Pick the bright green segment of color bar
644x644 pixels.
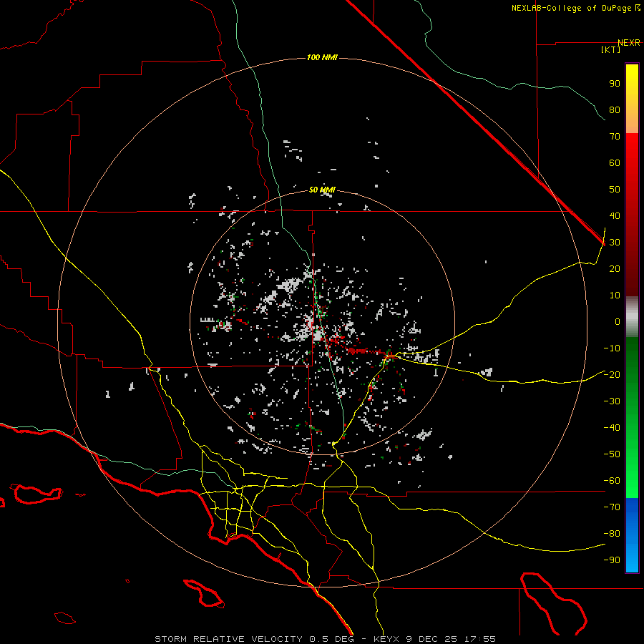point(632,417)
